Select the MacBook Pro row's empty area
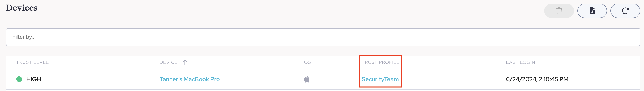 click(450, 79)
